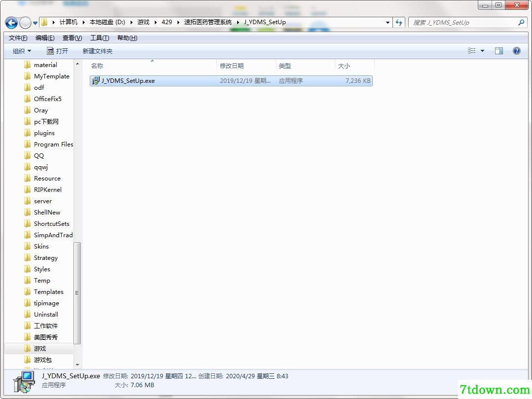Click the server folder icon
532x399 pixels.
(28, 201)
